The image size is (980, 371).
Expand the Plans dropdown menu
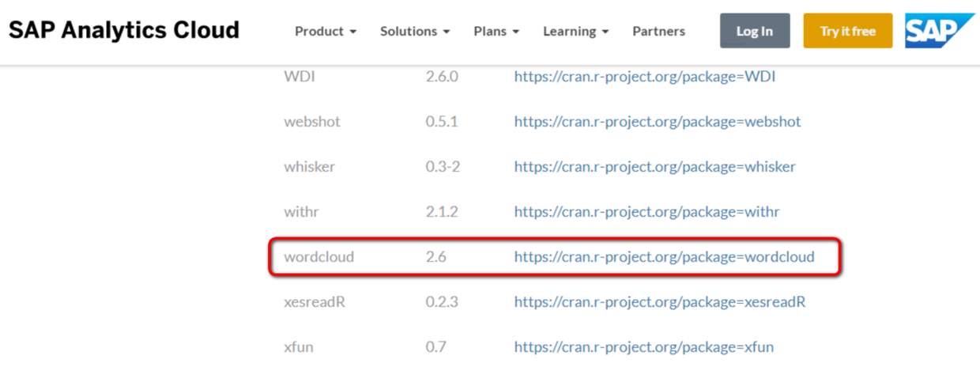click(x=496, y=32)
